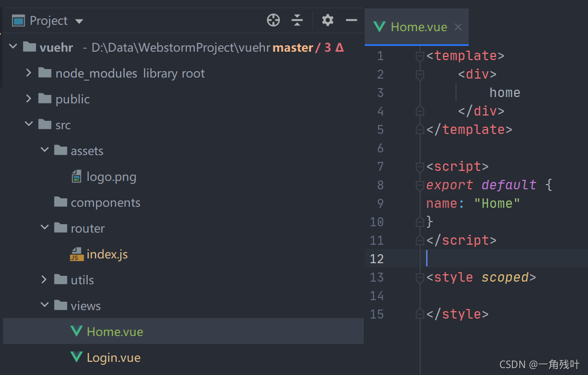Select the logo.png file

tap(111, 177)
